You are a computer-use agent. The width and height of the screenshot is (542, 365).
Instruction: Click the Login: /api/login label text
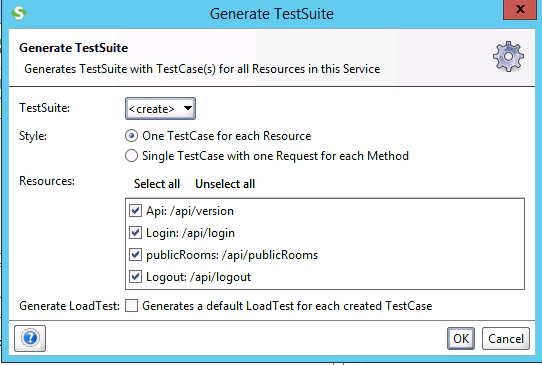coord(190,233)
